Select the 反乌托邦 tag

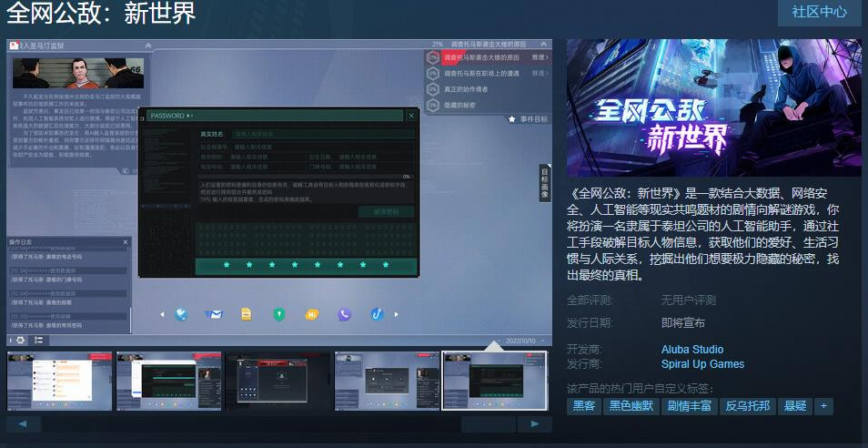pyautogui.click(x=747, y=406)
